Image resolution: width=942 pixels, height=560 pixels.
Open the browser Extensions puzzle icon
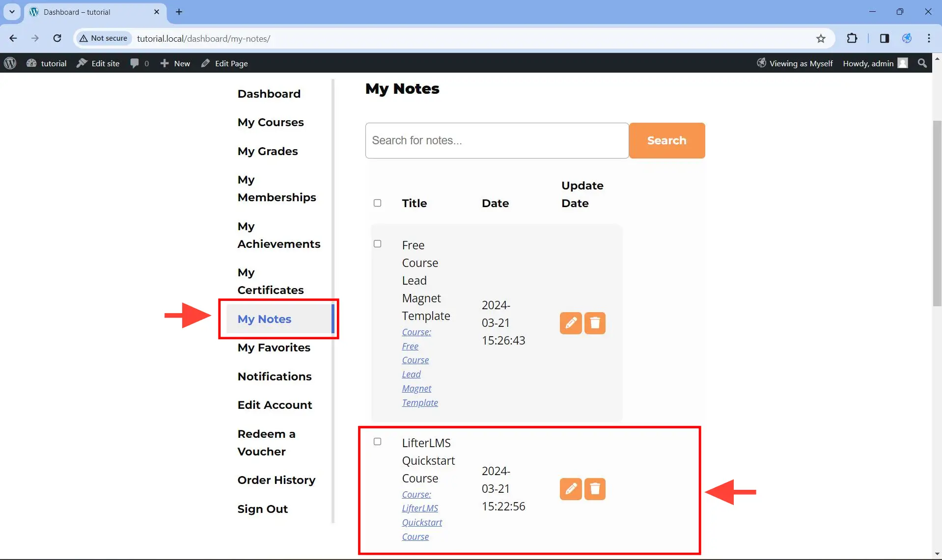(852, 38)
